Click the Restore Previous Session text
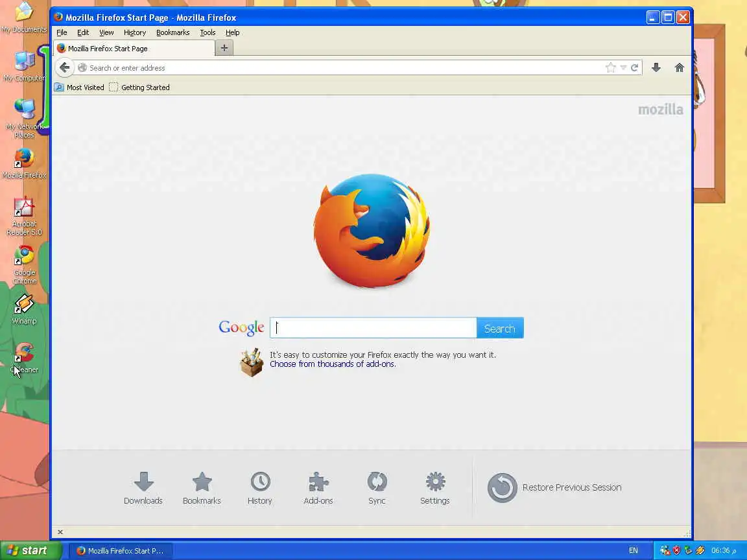 572,487
